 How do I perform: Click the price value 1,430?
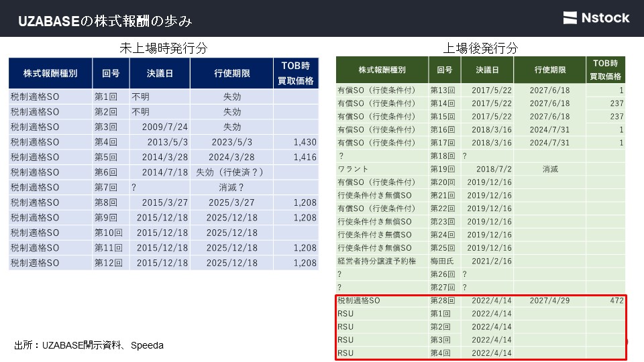tap(305, 142)
